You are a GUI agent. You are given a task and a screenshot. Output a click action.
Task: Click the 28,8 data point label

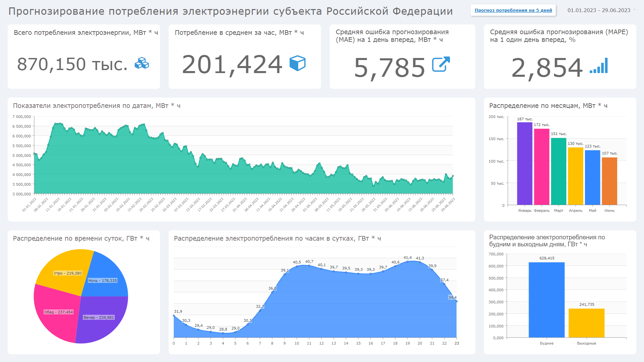pyautogui.click(x=223, y=329)
